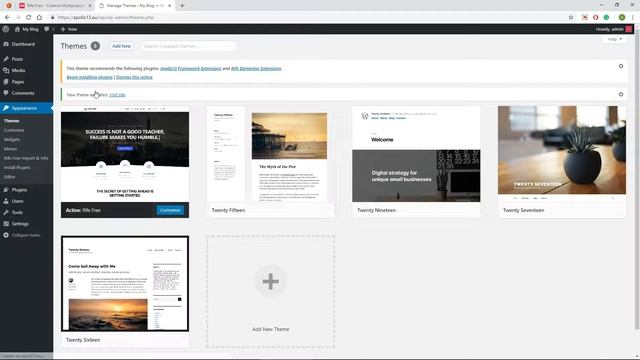This screenshot has width=640, height=360.
Task: Close the Manage Themes browser tab
Action: click(170, 6)
